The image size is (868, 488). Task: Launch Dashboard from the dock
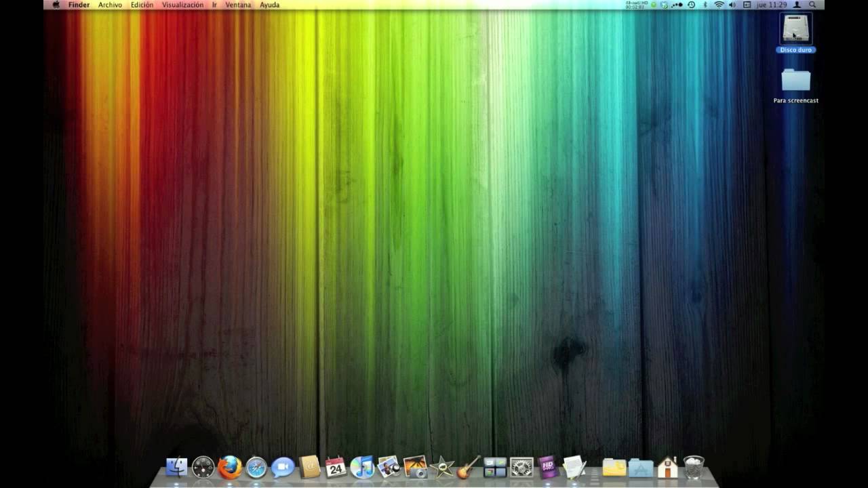pyautogui.click(x=203, y=467)
